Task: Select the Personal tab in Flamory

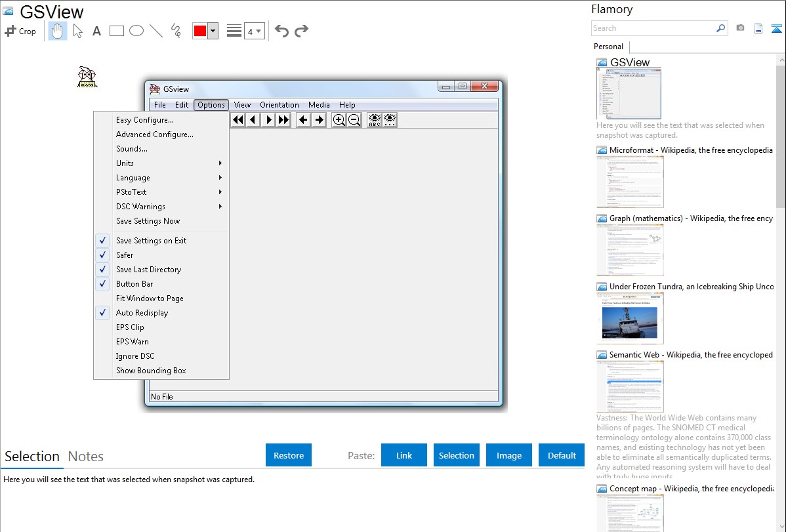Action: [609, 47]
